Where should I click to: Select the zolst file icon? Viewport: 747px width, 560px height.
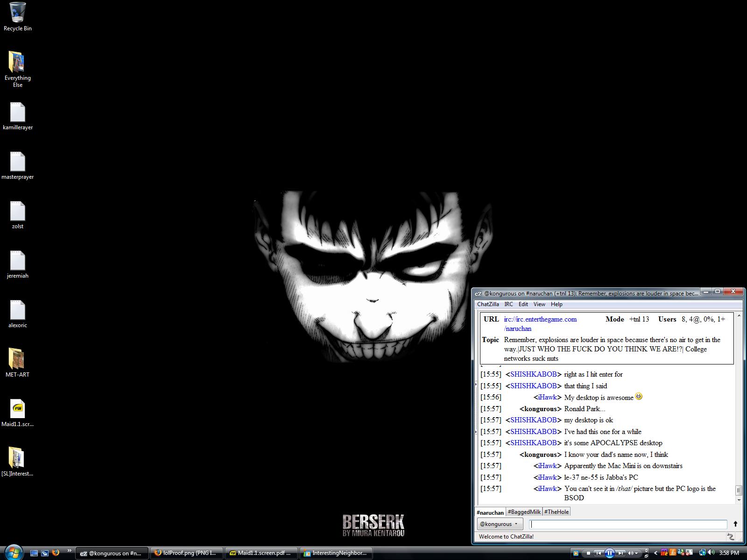tap(18, 215)
